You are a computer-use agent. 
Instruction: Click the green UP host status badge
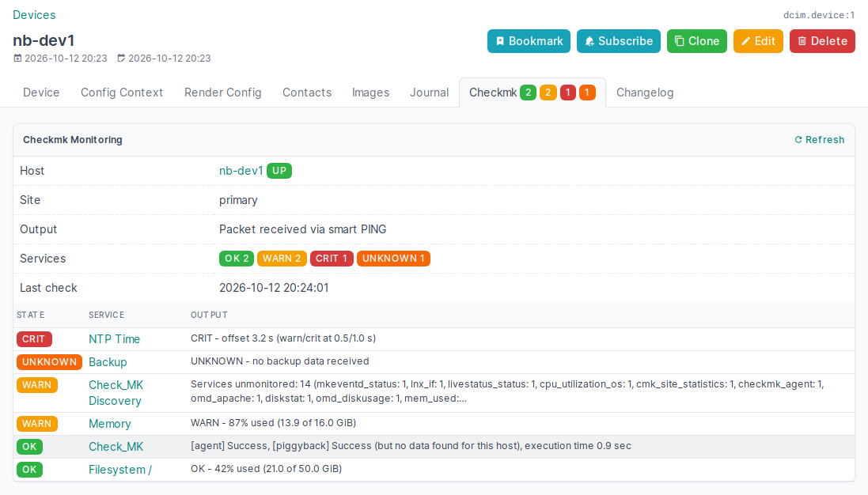pyautogui.click(x=279, y=171)
